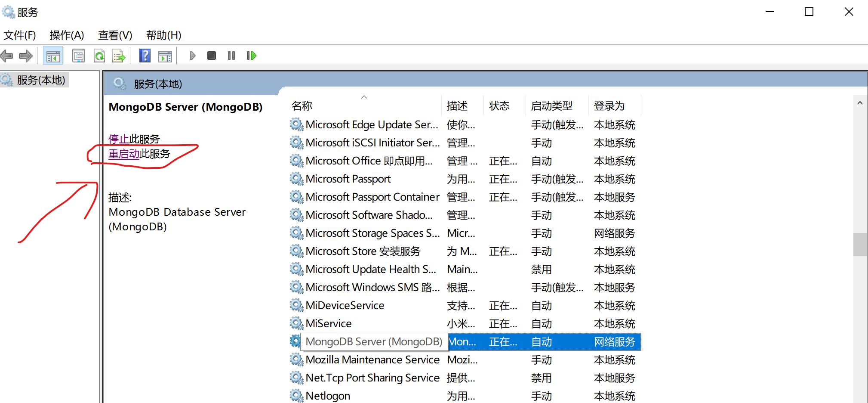This screenshot has height=403, width=868.
Task: Open Help with the question mark icon
Action: tap(145, 56)
